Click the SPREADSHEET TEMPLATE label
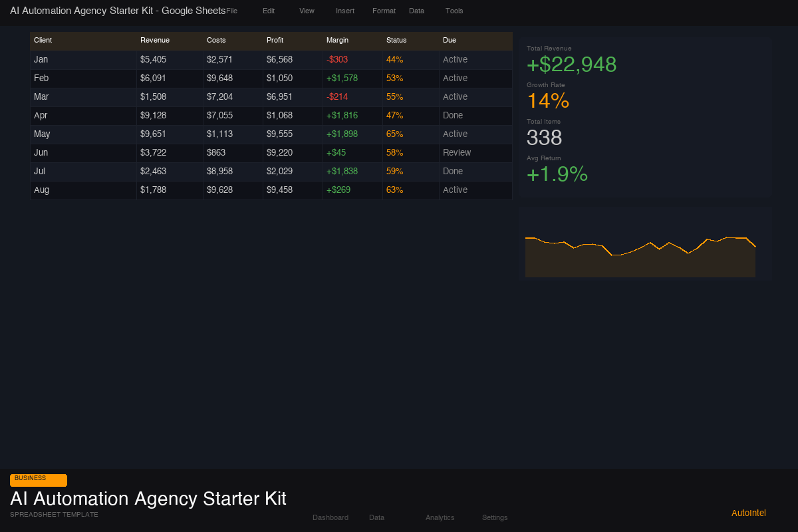The image size is (798, 532). pos(54,514)
